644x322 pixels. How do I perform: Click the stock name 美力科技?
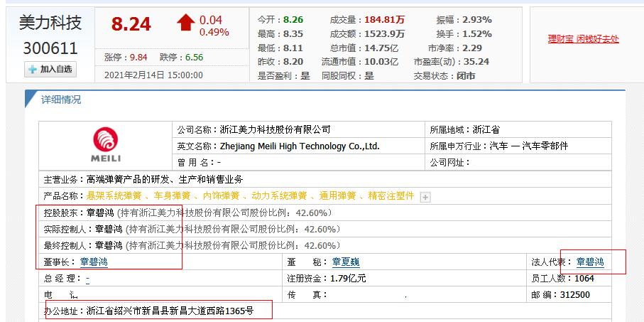[50, 23]
